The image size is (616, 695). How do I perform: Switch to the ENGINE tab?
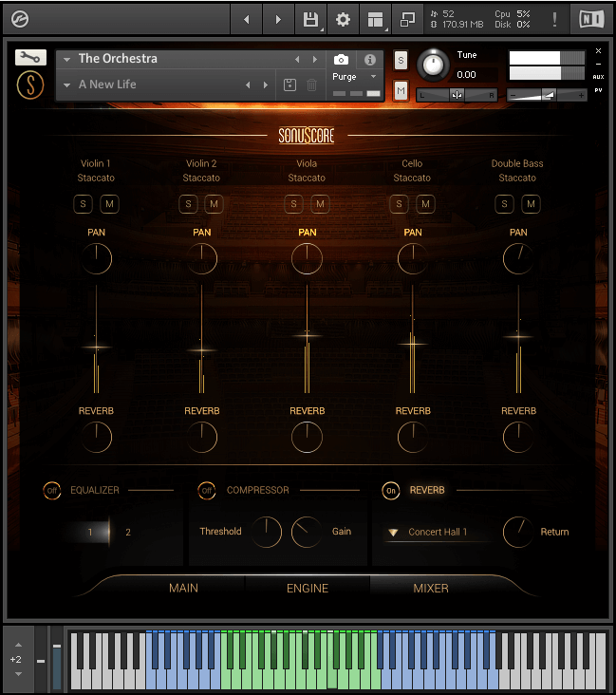[x=308, y=588]
